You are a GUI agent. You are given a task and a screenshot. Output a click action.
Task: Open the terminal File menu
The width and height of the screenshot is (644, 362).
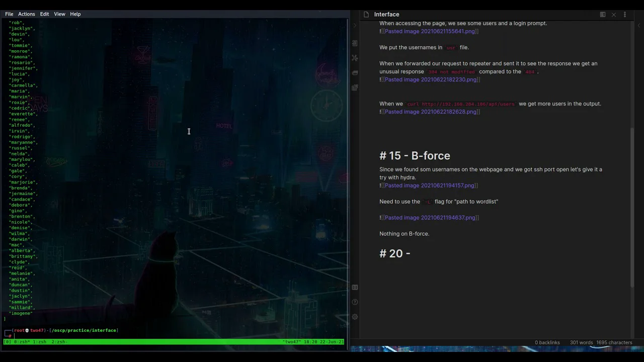(x=9, y=14)
